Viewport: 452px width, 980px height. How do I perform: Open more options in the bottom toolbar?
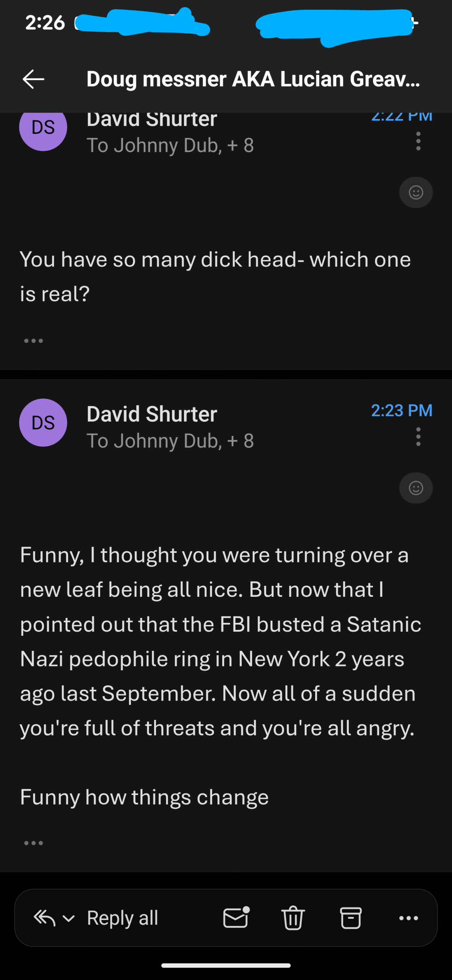(x=408, y=918)
